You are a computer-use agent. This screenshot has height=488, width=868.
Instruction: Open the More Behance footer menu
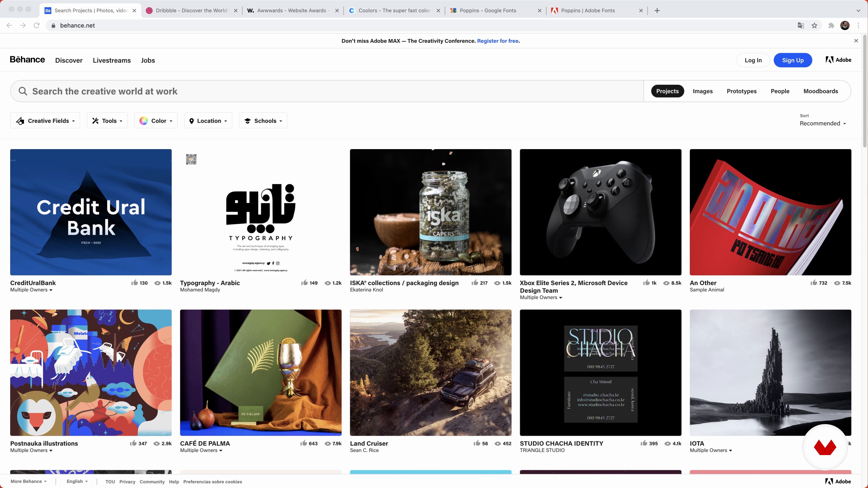click(x=29, y=482)
